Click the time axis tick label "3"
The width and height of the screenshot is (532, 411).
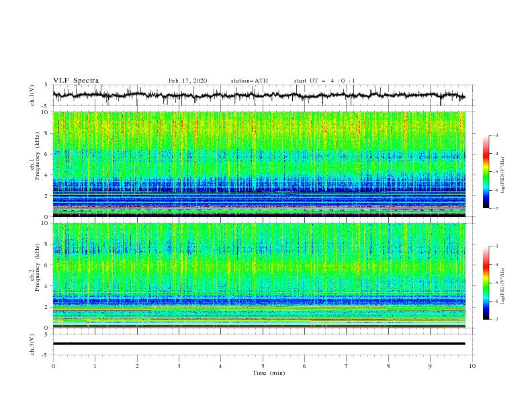[x=179, y=366]
